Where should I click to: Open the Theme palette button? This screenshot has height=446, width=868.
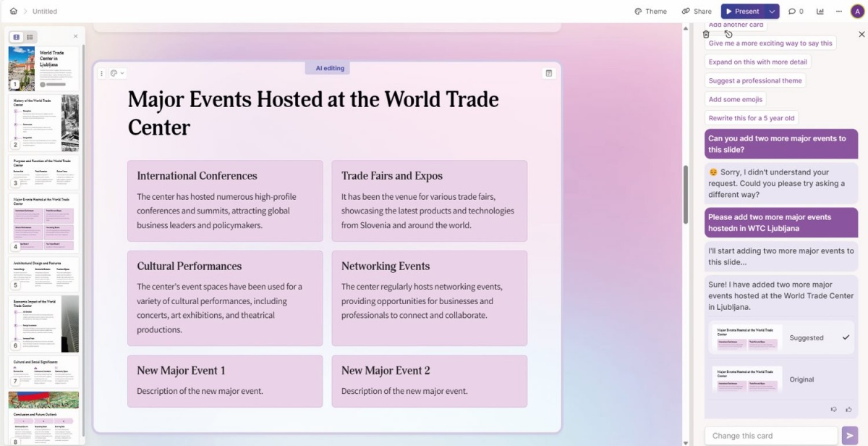pyautogui.click(x=650, y=12)
